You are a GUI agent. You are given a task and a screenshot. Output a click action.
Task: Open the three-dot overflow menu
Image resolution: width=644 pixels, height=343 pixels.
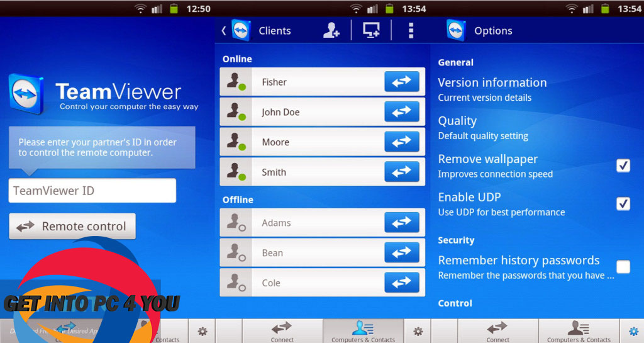tap(411, 30)
